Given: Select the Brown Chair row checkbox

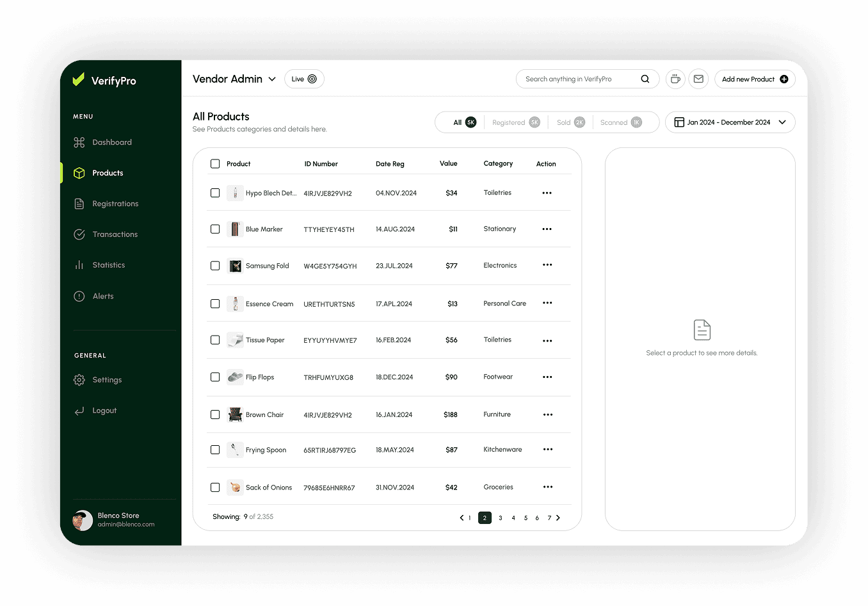Looking at the screenshot, I should (x=215, y=414).
